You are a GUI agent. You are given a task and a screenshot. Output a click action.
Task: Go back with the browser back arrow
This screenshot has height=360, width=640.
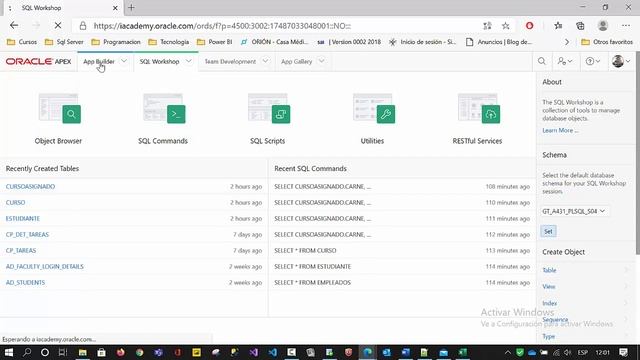[14, 26]
